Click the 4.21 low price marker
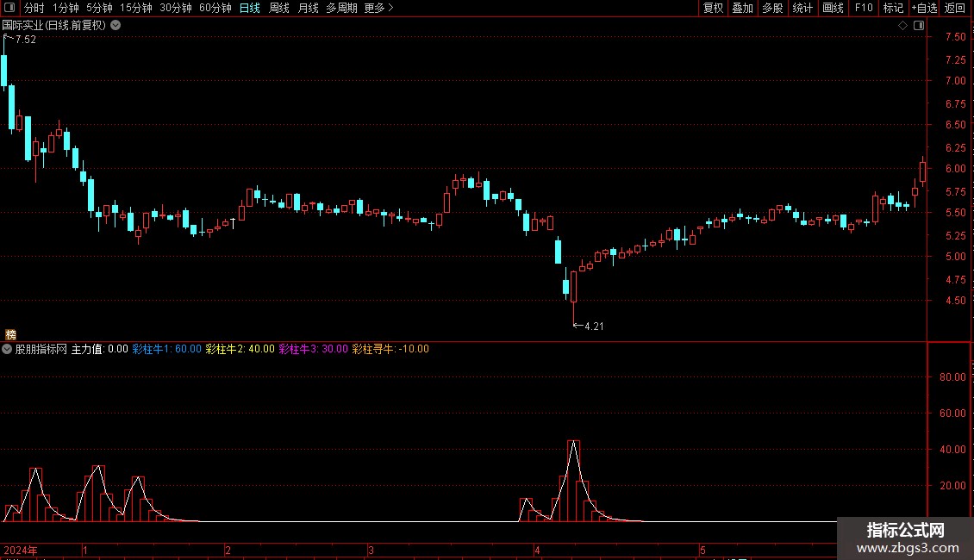The height and width of the screenshot is (560, 974). tap(594, 327)
